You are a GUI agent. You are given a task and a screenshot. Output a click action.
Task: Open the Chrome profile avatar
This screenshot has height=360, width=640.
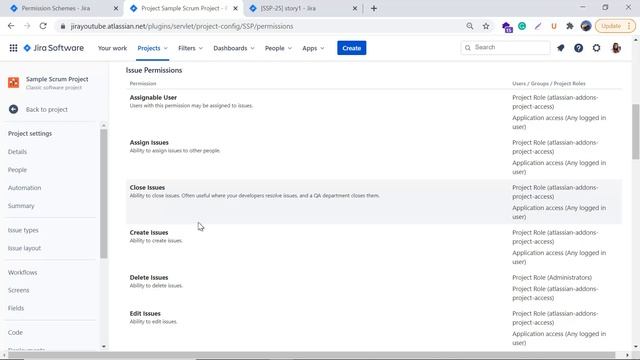point(586,26)
